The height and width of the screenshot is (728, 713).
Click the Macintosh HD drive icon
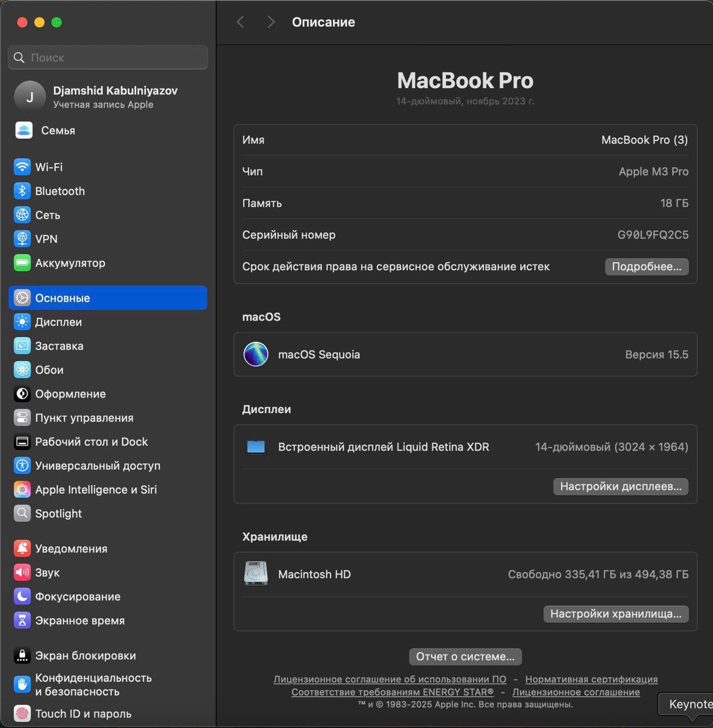256,573
